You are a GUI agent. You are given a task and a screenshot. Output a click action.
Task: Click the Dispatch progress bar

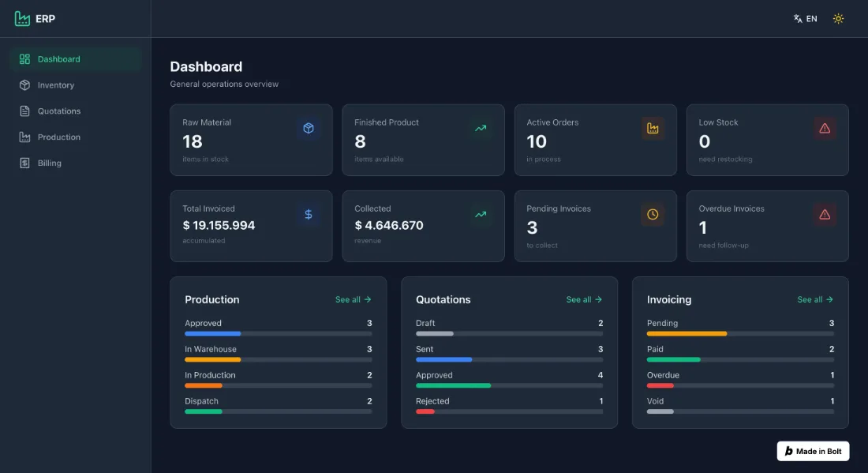click(x=279, y=412)
